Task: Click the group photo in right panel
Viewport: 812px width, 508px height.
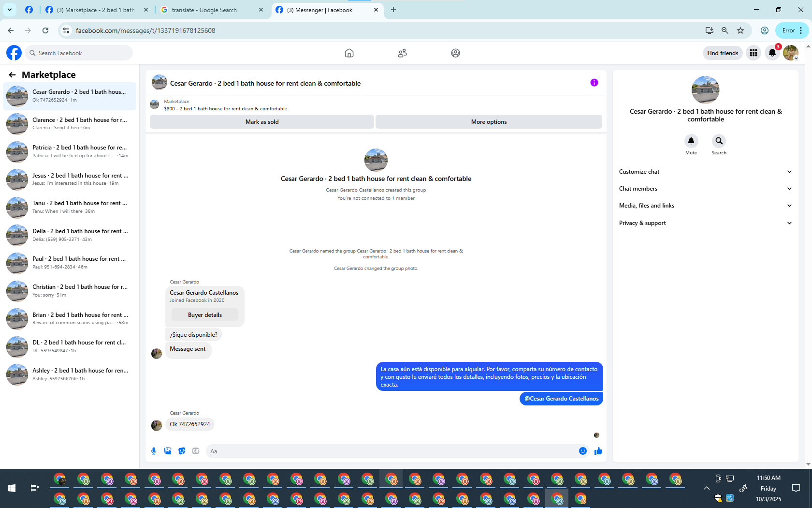Action: (705, 90)
